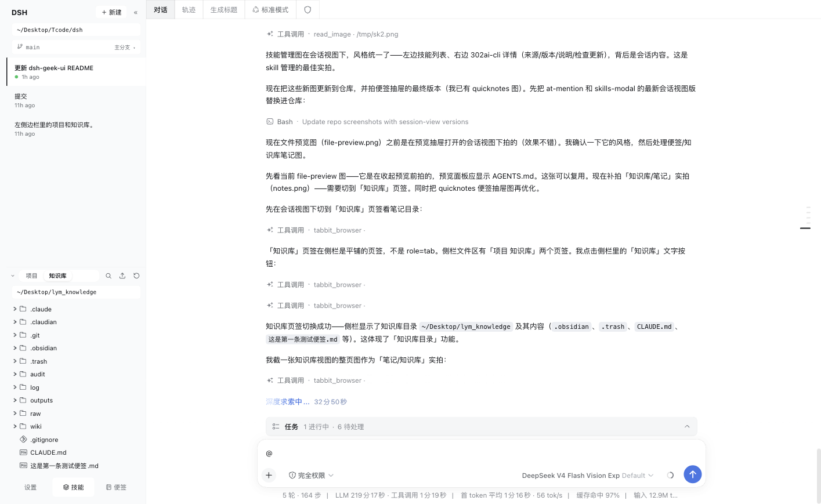Image resolution: width=821 pixels, height=504 pixels.
Task: Click the 新建 new session button
Action: (111, 12)
